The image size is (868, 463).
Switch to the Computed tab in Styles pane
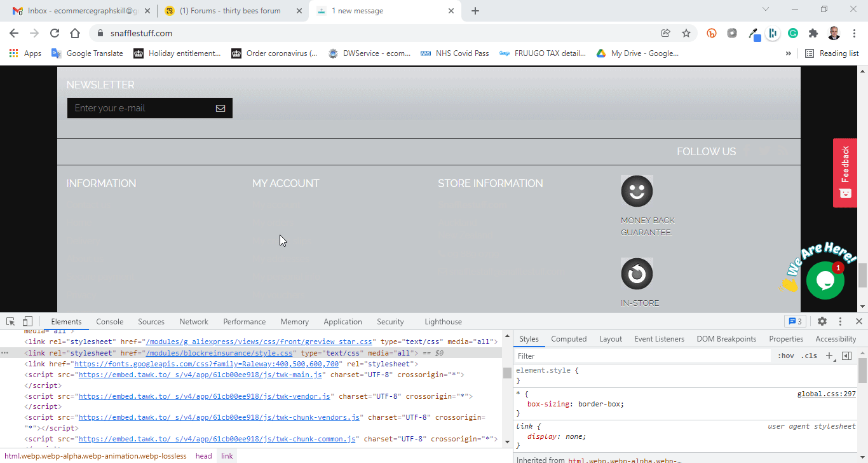coord(569,338)
